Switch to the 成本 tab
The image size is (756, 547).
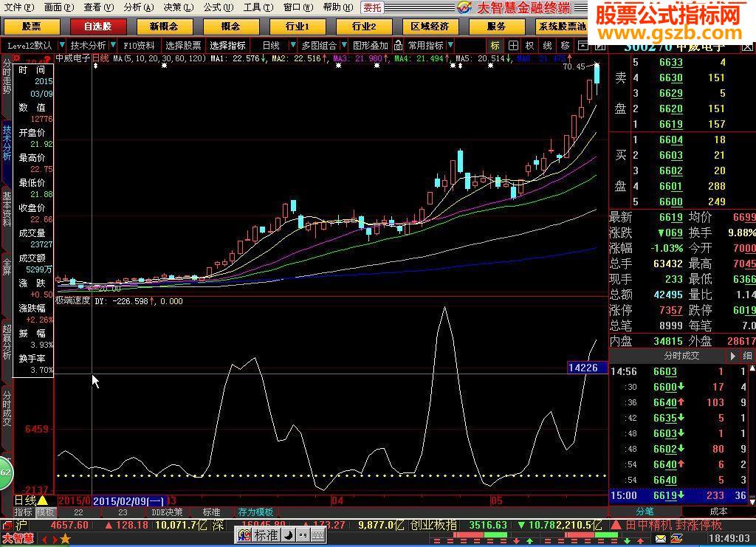tap(718, 511)
